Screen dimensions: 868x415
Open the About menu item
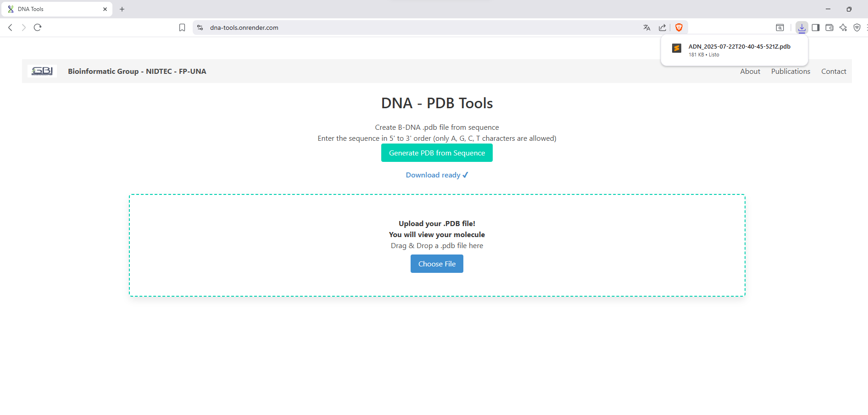[x=750, y=72]
